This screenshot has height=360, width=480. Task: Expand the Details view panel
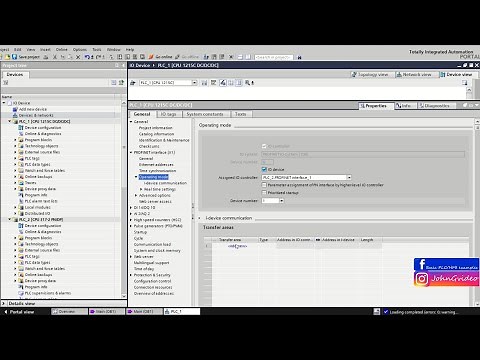click(4, 303)
